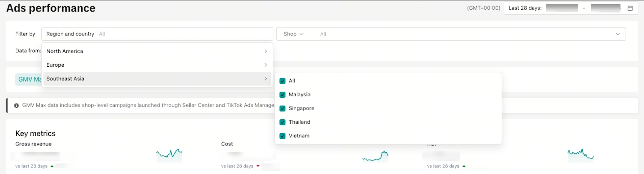Toggle the Vietnam checkbox off
644x174 pixels.
coord(282,136)
